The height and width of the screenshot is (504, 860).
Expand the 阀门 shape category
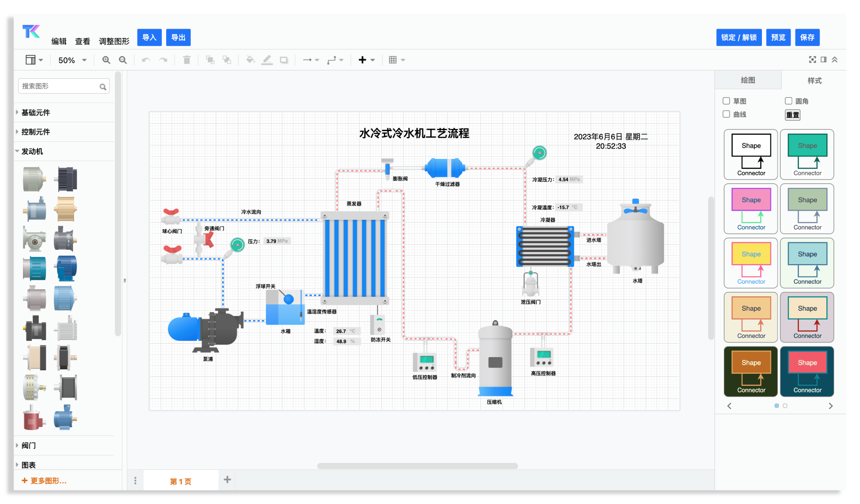point(29,445)
